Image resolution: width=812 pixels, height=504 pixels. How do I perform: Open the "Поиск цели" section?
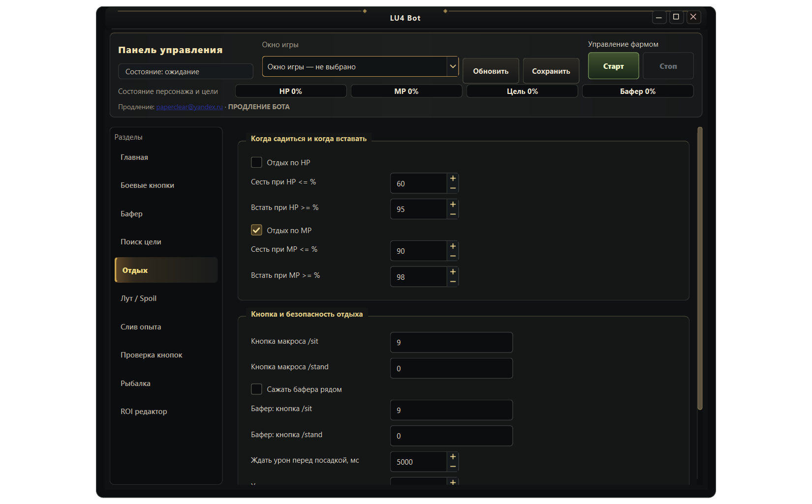pos(166,242)
